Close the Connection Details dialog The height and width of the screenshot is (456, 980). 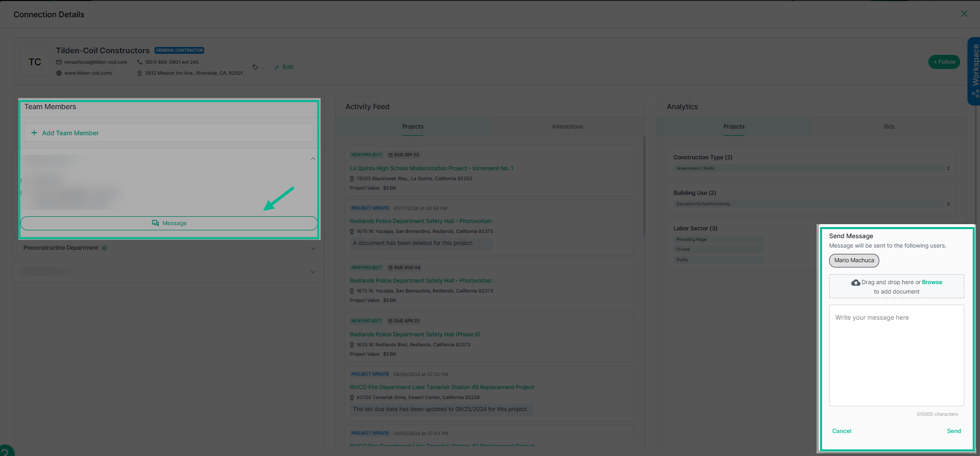pyautogui.click(x=964, y=14)
